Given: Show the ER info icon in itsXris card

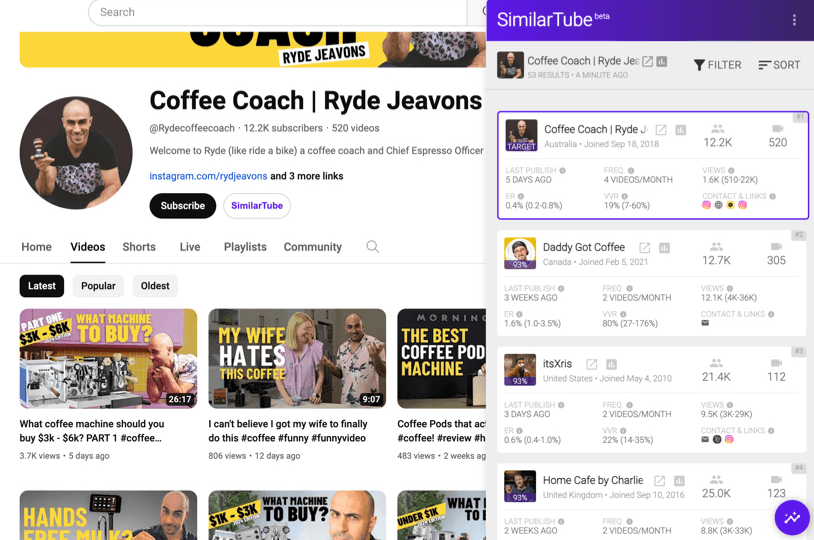Looking at the screenshot, I should [519, 430].
